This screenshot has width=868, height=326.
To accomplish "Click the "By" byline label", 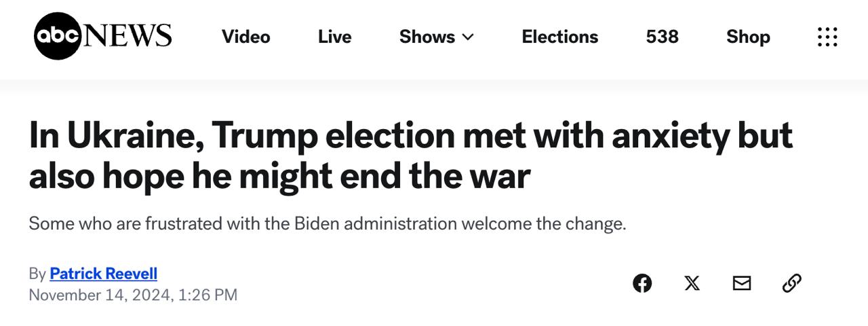I will click(37, 274).
